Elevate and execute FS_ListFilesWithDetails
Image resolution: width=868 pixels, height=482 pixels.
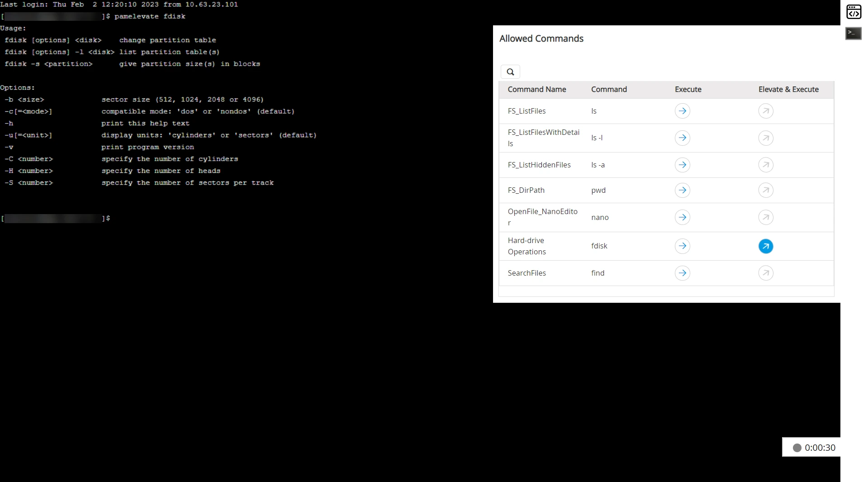(x=766, y=138)
